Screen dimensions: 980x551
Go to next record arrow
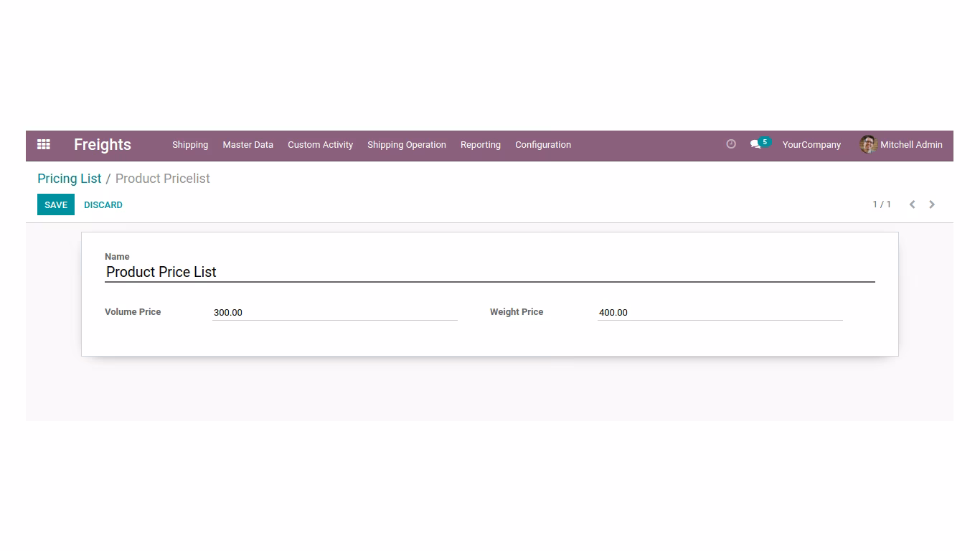coord(932,204)
